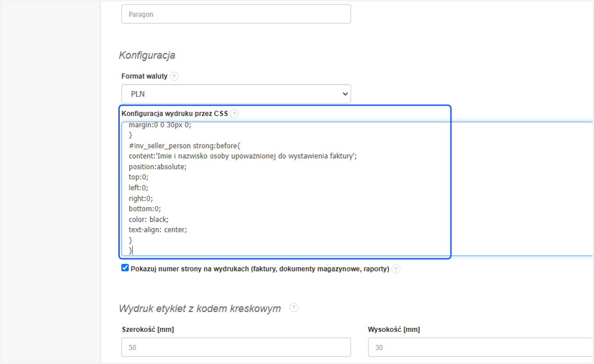Image resolution: width=594 pixels, height=364 pixels.
Task: Click help icon beside Format waluty
Action: [x=174, y=77]
